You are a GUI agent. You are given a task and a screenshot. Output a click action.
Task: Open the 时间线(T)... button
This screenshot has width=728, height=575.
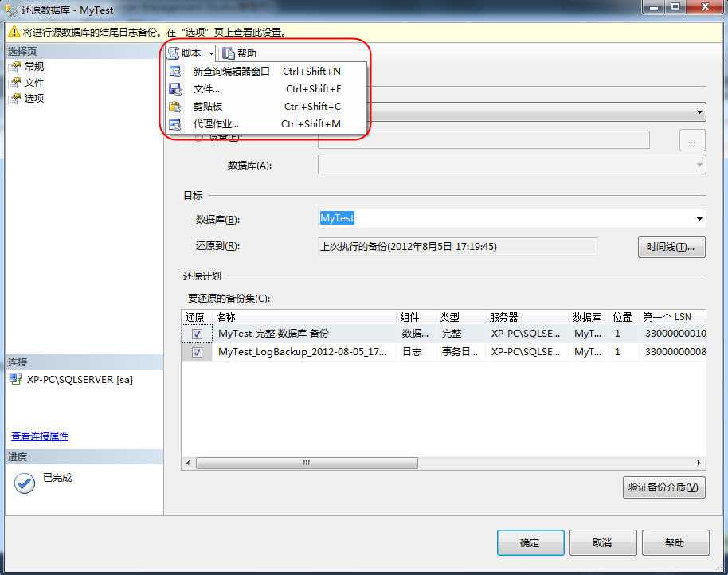tap(671, 247)
